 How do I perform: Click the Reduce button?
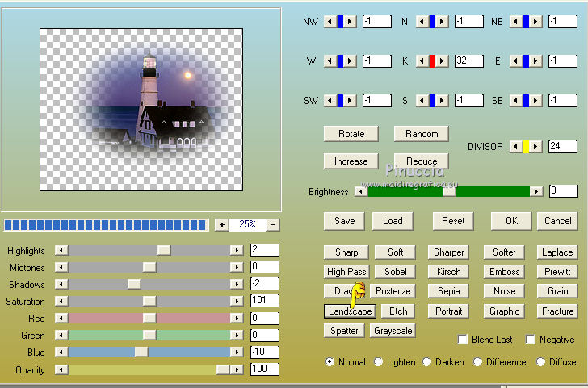(x=422, y=161)
